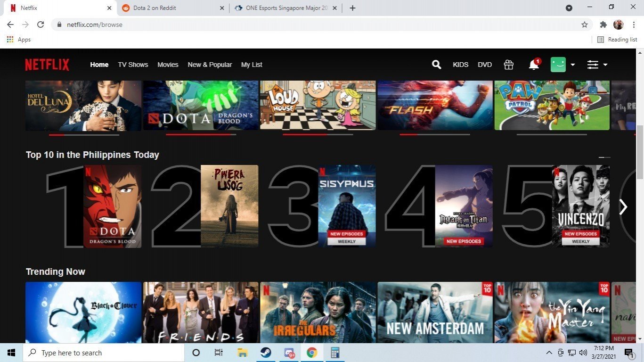Bookmark this page with the star icon
This screenshot has width=644, height=362.
[x=585, y=25]
